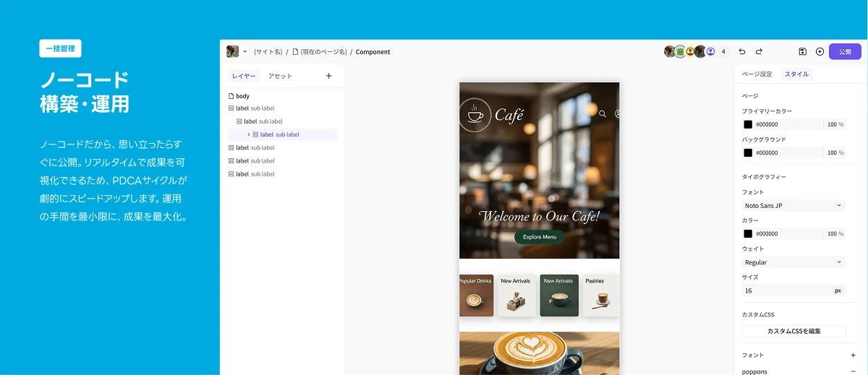868x375 pixels.
Task: Click the undo arrow icon
Action: [x=742, y=52]
